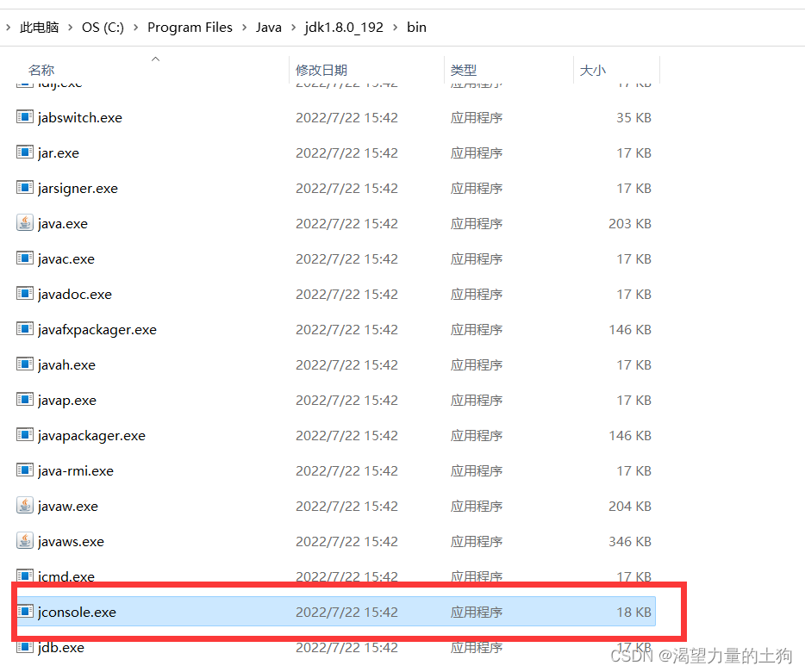Click the javah.exe file icon
805x672 pixels.
[25, 364]
